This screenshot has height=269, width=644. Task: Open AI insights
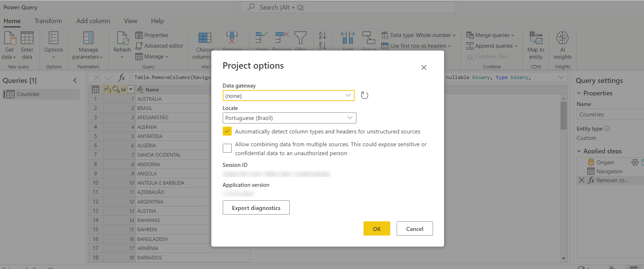click(562, 46)
